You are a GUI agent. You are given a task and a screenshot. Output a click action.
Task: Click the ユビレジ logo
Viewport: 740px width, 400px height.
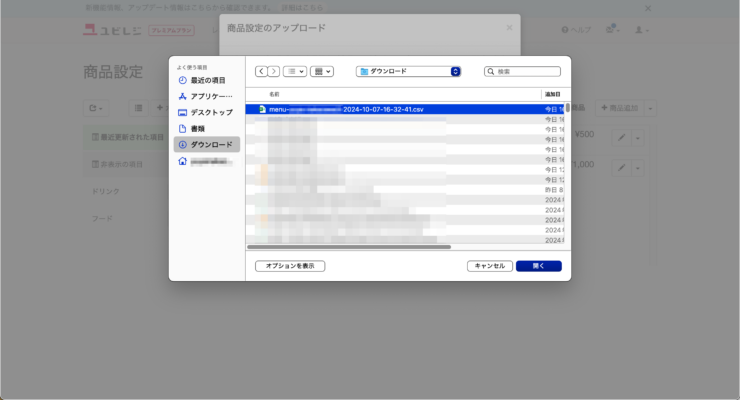(x=112, y=30)
